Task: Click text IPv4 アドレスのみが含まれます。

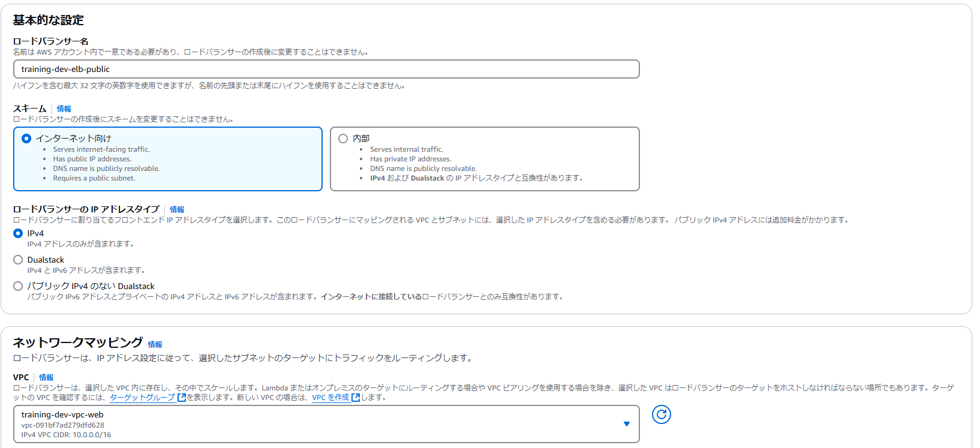Action: click(82, 244)
